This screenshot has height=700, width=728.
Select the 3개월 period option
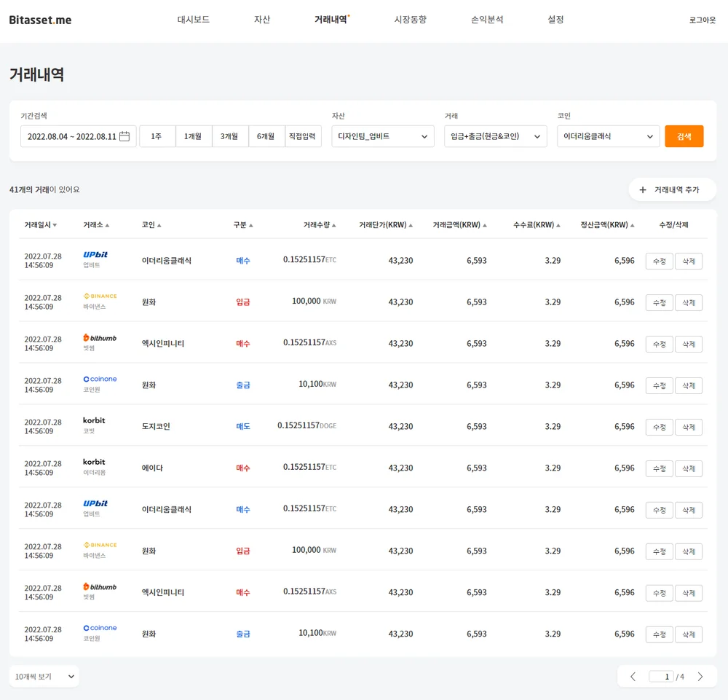click(x=229, y=136)
